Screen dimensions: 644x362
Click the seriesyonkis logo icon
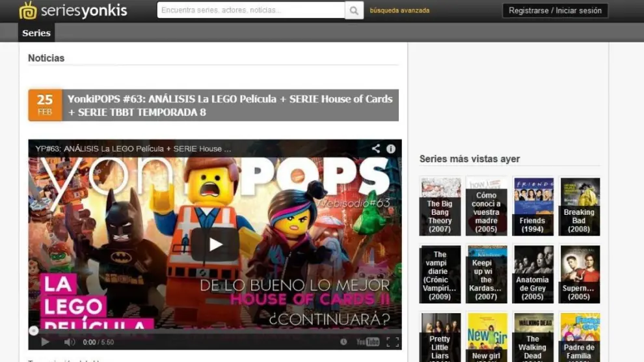click(28, 10)
